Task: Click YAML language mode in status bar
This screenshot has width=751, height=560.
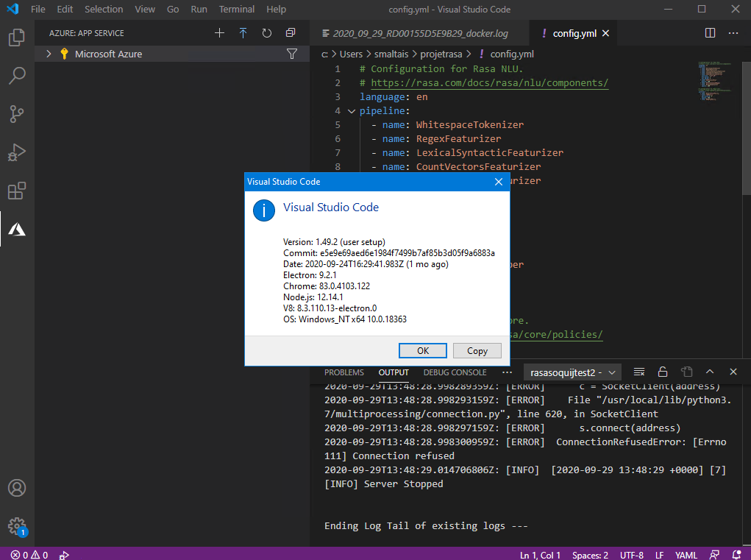Action: click(686, 555)
